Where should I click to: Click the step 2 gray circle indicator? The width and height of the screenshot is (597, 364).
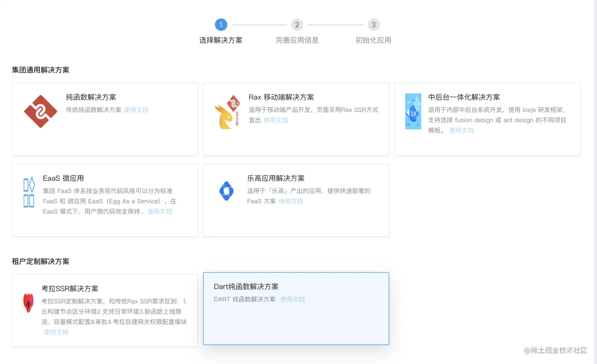297,24
